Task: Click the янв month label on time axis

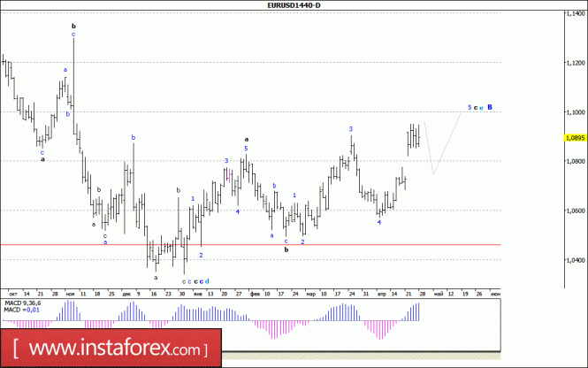Action: [198, 294]
